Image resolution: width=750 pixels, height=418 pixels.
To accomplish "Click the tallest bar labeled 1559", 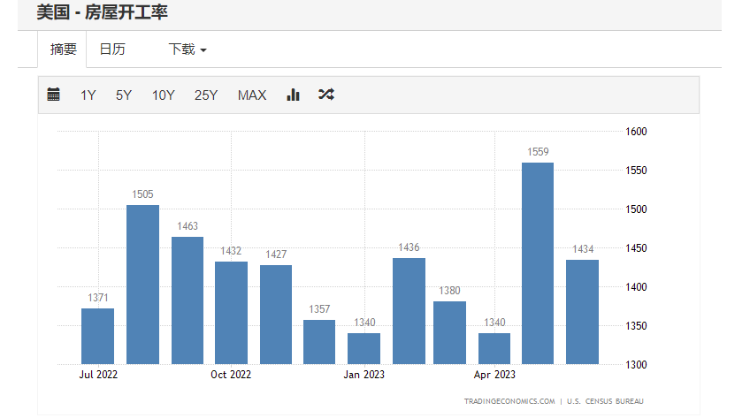I will [x=538, y=263].
